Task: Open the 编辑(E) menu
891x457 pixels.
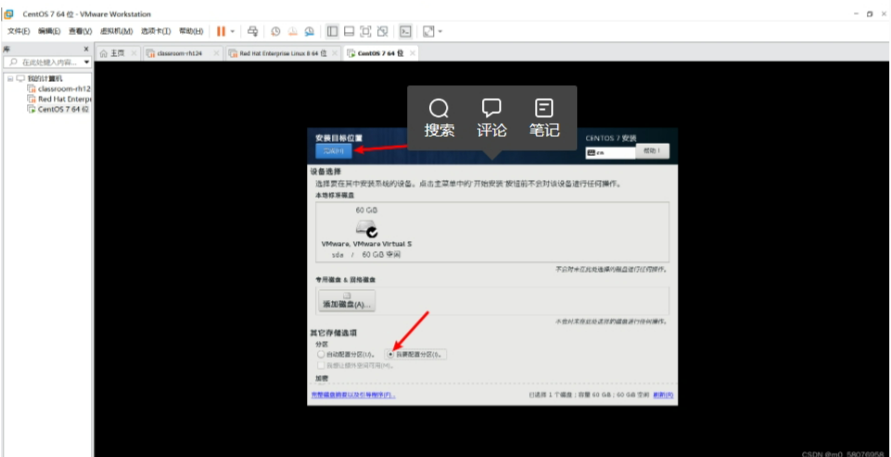Action: 49,31
